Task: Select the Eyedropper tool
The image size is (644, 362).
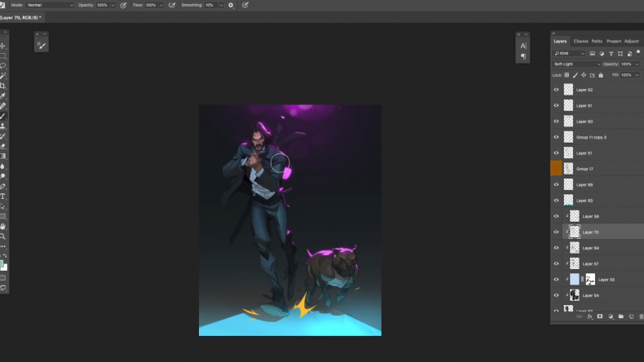Action: coord(3,95)
